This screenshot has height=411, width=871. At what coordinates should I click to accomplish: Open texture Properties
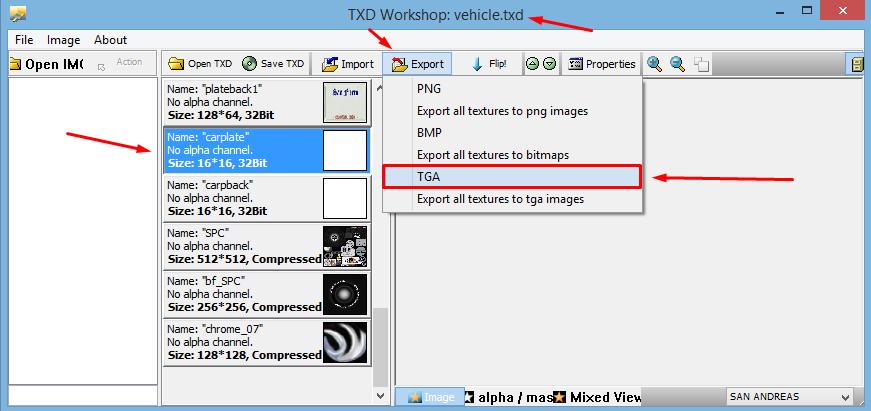tap(601, 64)
